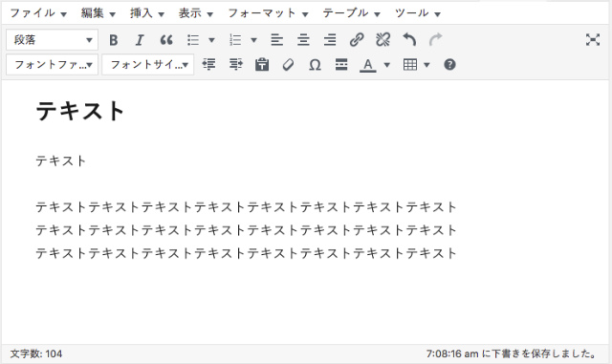Undo the last action

click(x=409, y=40)
